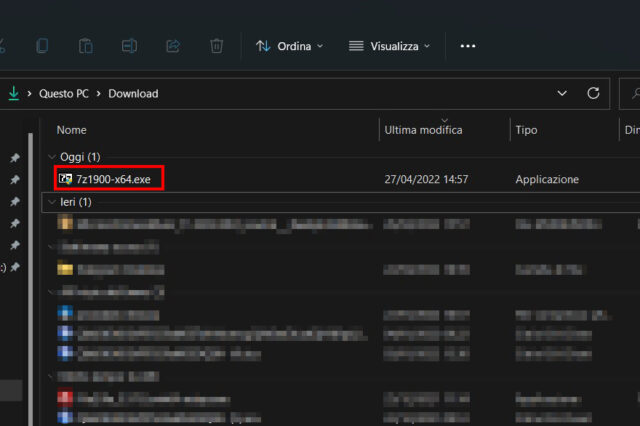Expand the address bar history dropdown
This screenshot has width=640, height=426.
point(562,93)
